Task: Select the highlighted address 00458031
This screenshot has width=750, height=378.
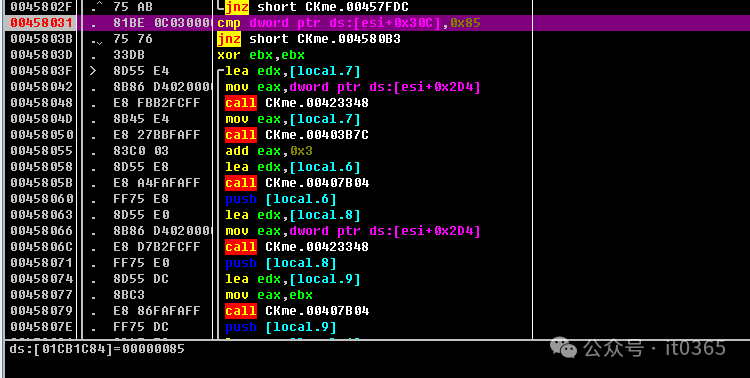Action: (x=41, y=23)
